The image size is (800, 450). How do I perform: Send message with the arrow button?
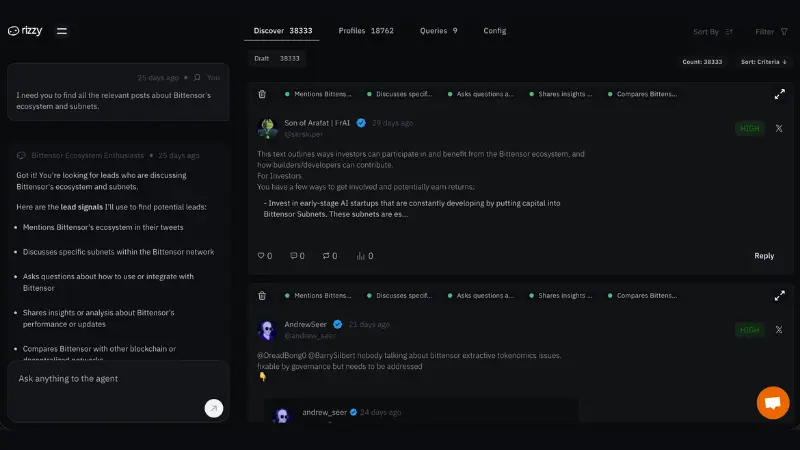point(213,408)
